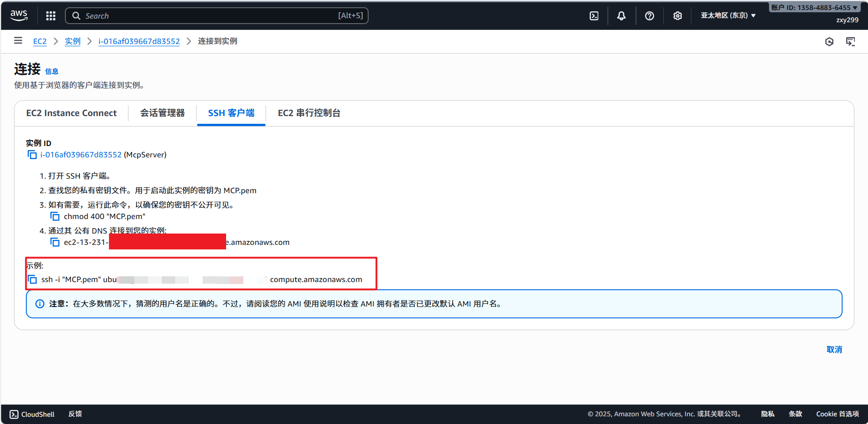The height and width of the screenshot is (424, 868).
Task: Copy the chmod 400 command
Action: [55, 216]
